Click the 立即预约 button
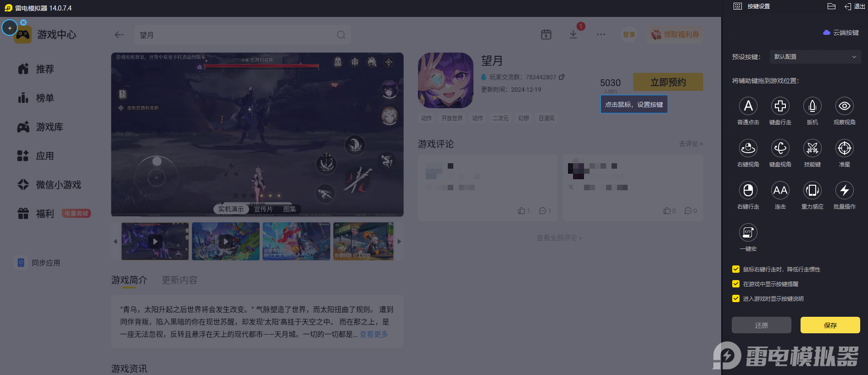 [x=668, y=82]
